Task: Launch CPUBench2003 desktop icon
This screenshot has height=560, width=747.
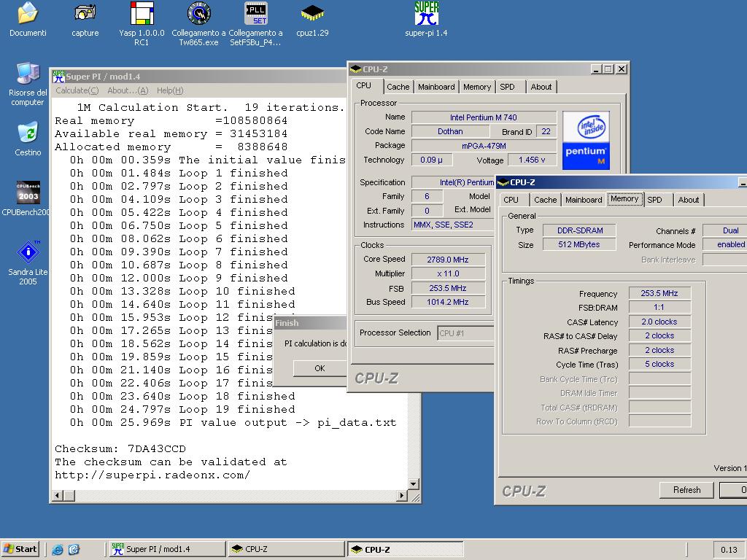Action: click(x=28, y=192)
